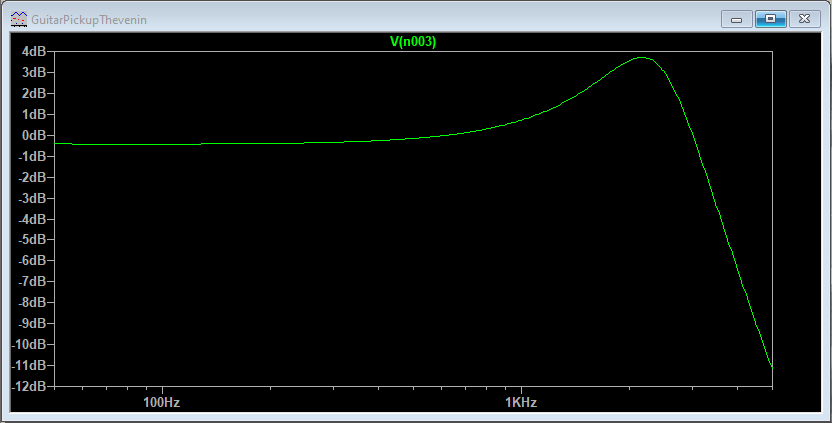The height and width of the screenshot is (423, 832).
Task: Minimize the GuitarPickupThevenin window
Action: [x=736, y=20]
